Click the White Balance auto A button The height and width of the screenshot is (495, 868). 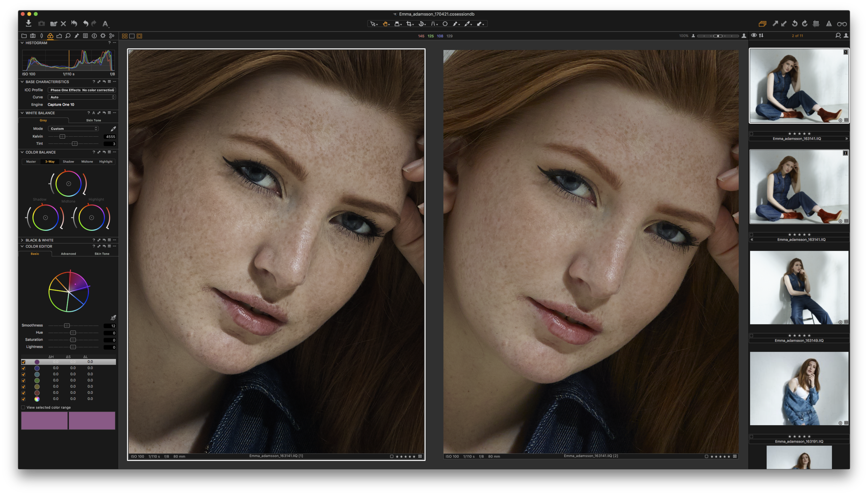(93, 113)
